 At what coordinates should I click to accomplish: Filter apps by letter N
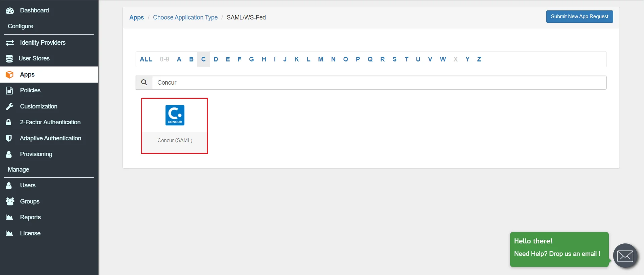[x=333, y=59]
